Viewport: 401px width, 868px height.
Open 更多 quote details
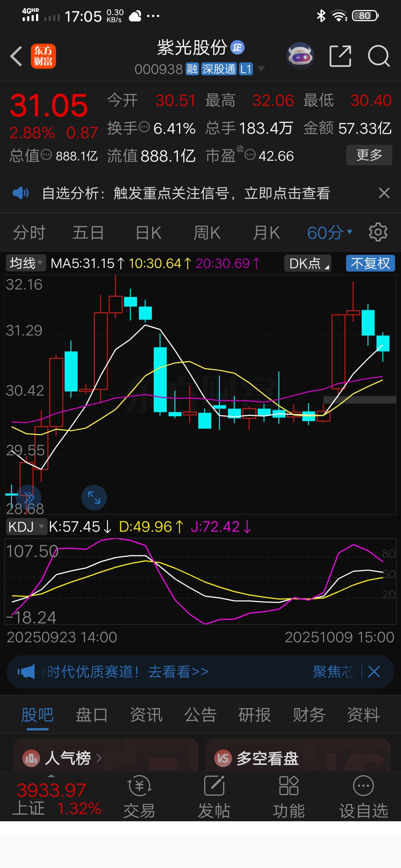369,155
